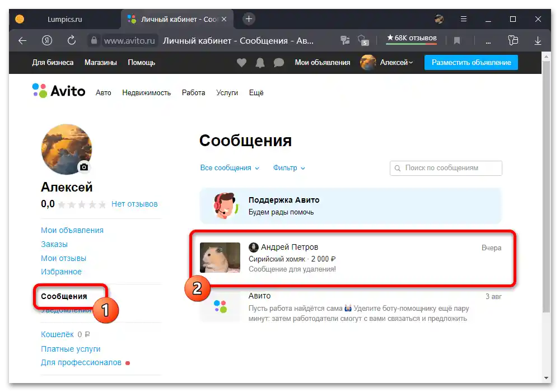Open the three-dots more actions menu
The height and width of the screenshot is (392, 560).
[488, 42]
